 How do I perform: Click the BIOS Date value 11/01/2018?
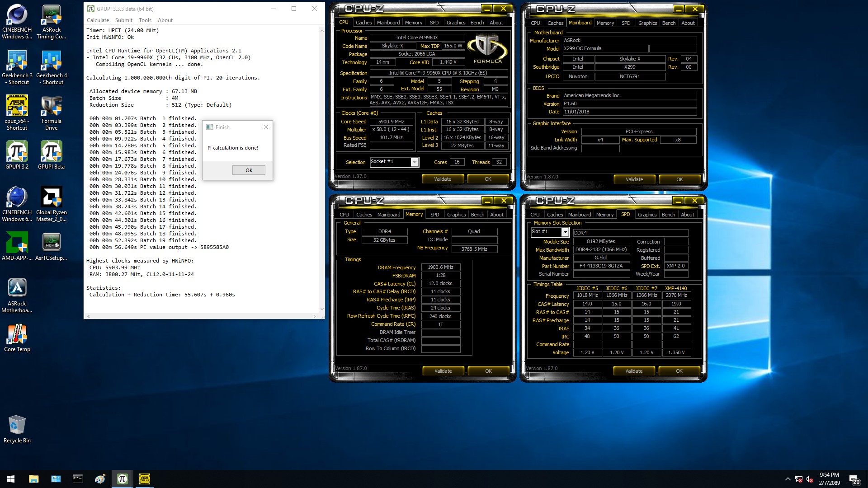tap(630, 112)
